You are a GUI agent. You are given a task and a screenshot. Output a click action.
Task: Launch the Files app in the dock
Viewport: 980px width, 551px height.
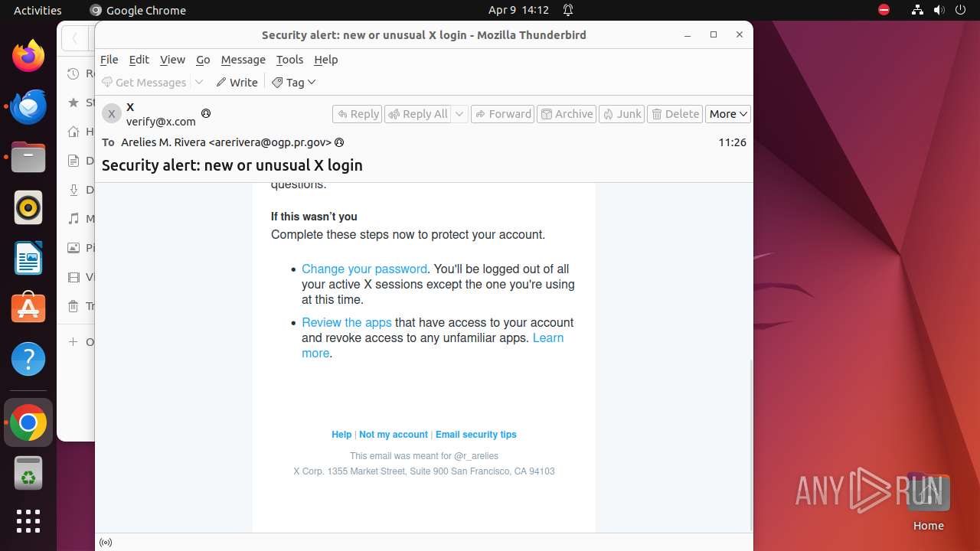click(28, 157)
